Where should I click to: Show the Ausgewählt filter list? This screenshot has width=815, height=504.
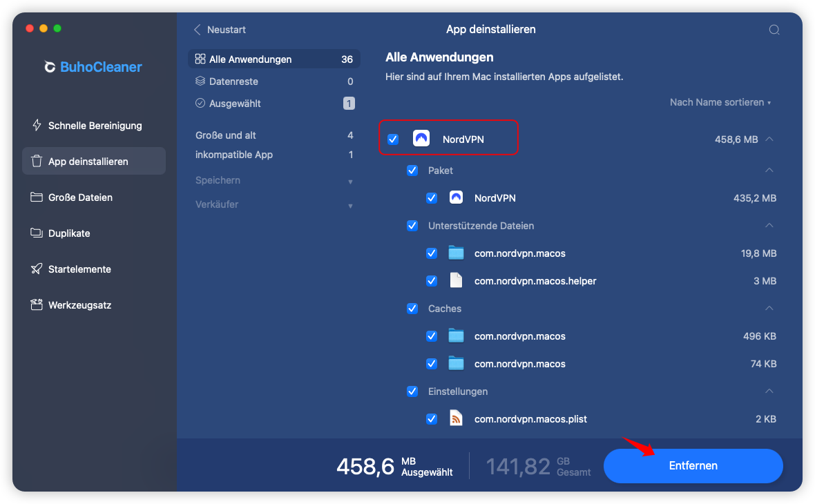pos(274,103)
